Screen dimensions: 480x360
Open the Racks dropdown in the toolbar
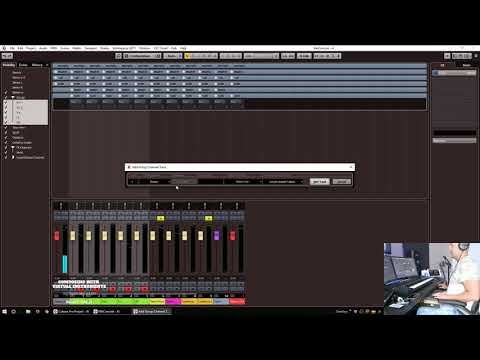(x=173, y=56)
